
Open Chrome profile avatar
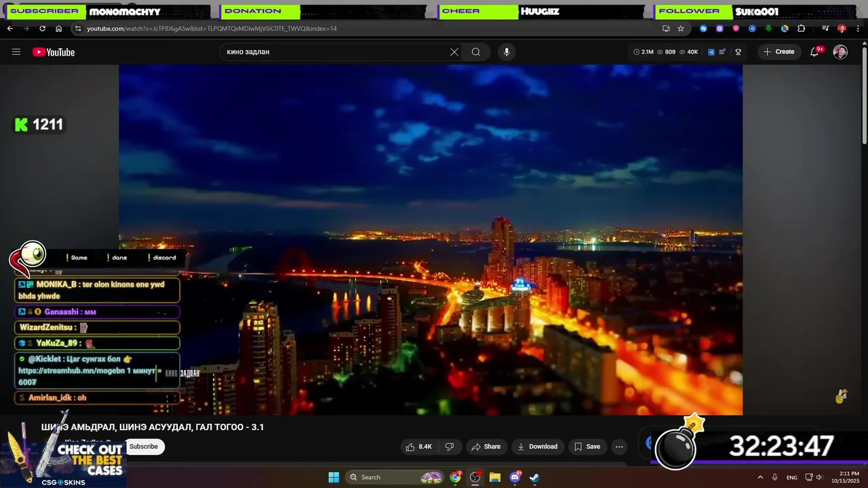pos(842,28)
